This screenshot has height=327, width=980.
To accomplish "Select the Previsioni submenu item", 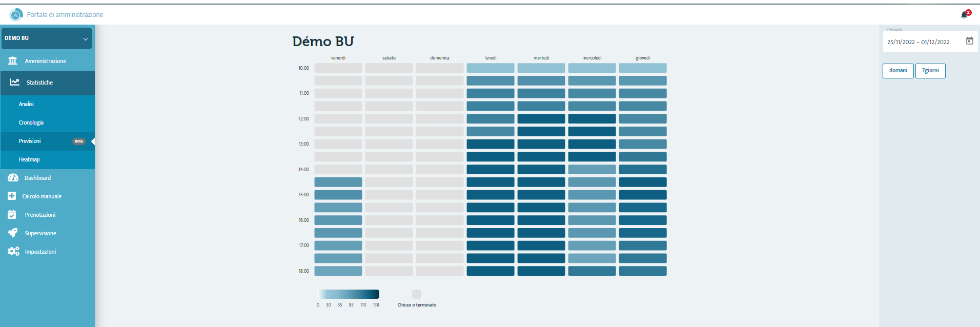I will [48, 141].
